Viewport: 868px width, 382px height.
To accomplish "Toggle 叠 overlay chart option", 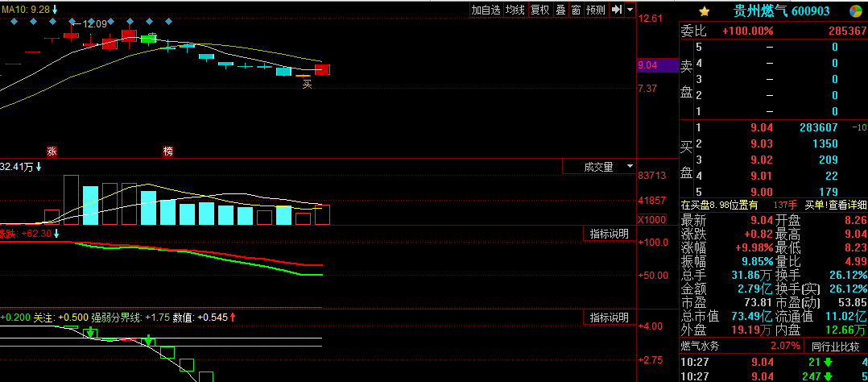I will pyautogui.click(x=560, y=10).
